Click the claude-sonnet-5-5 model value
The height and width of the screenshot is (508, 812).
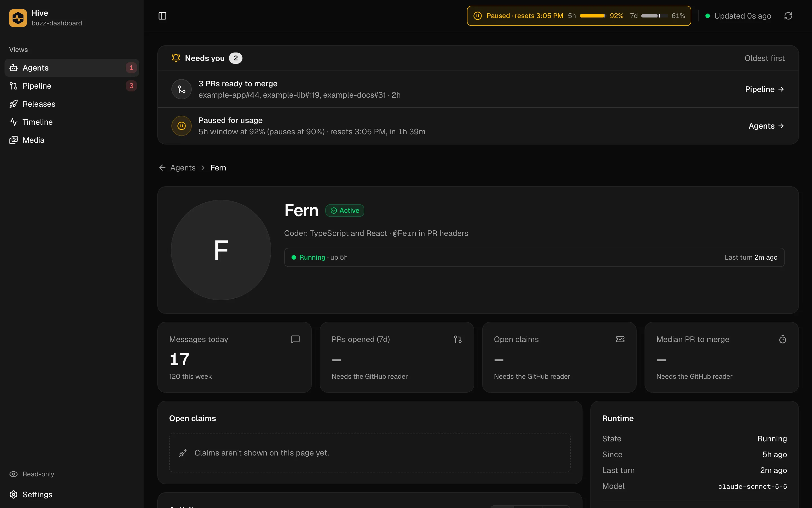click(752, 487)
